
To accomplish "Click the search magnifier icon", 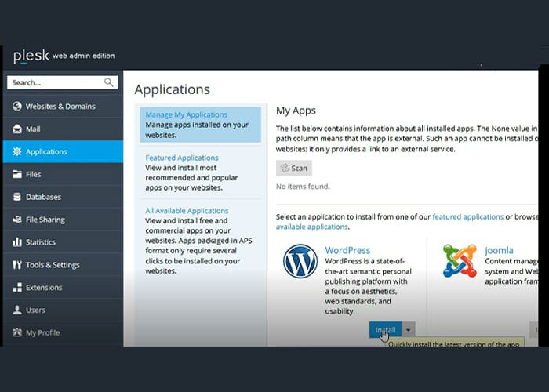I will point(109,82).
